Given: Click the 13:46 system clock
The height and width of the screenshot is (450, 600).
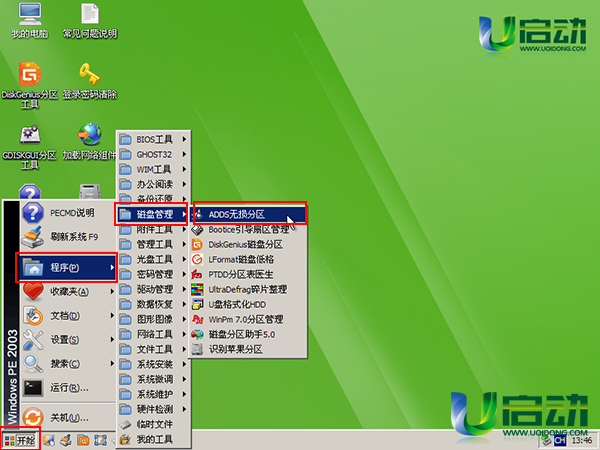Looking at the screenshot, I should (582, 441).
